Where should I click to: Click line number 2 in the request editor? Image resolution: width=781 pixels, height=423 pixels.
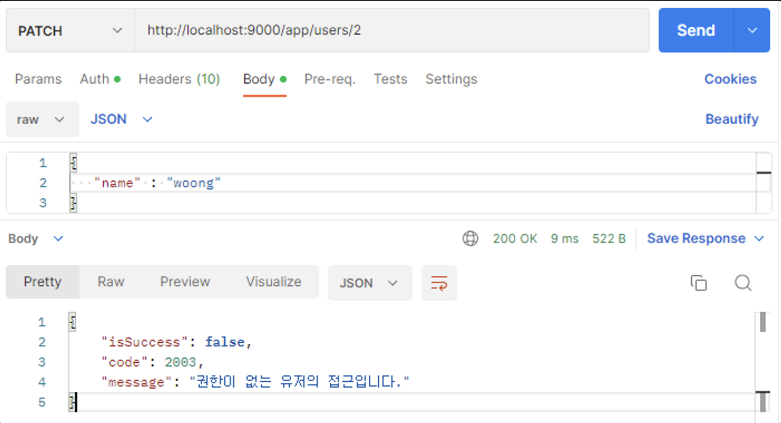point(43,183)
